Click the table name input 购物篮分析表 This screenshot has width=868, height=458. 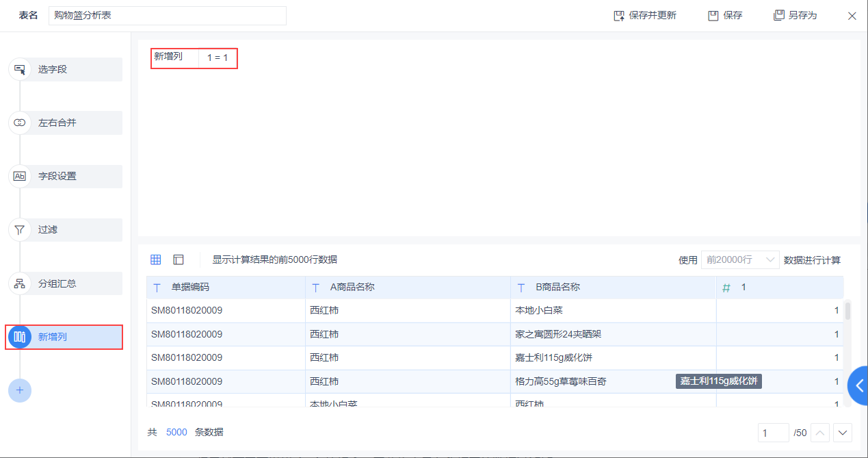tap(168, 16)
